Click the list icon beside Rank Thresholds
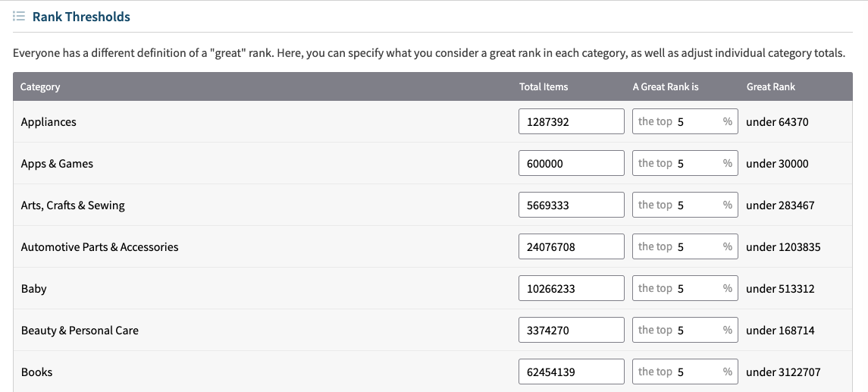 19,17
